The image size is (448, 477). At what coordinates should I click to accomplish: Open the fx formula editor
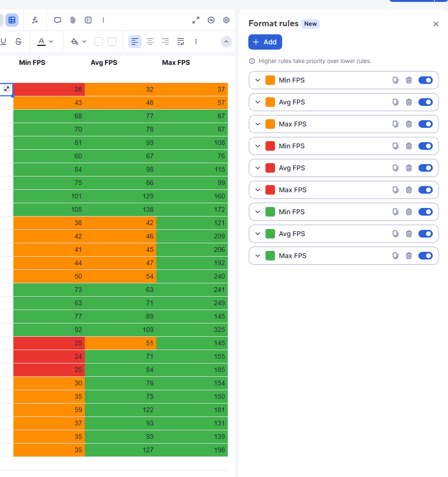point(35,20)
